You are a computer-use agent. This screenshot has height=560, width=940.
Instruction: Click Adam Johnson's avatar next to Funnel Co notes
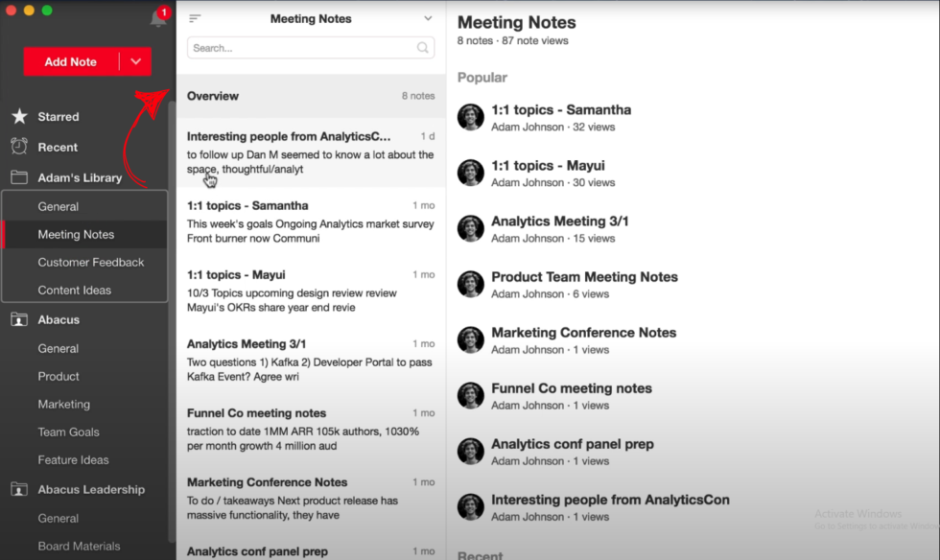click(470, 395)
